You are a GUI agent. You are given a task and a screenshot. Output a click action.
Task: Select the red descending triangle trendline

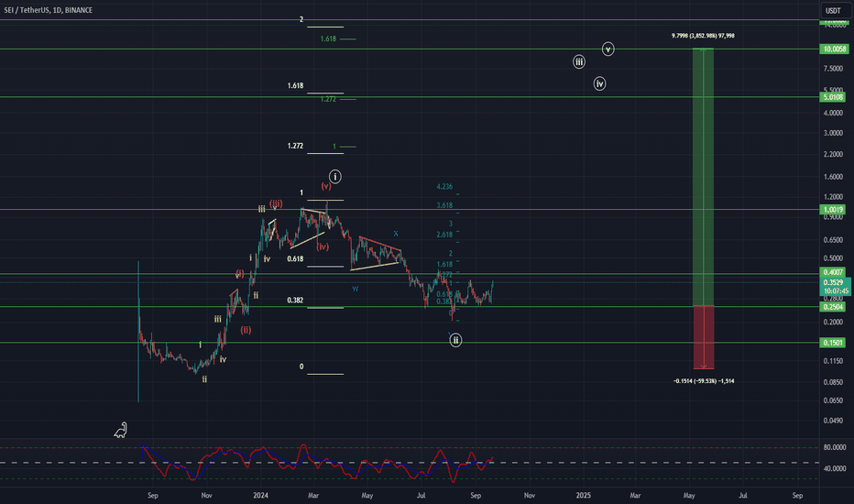pos(380,244)
